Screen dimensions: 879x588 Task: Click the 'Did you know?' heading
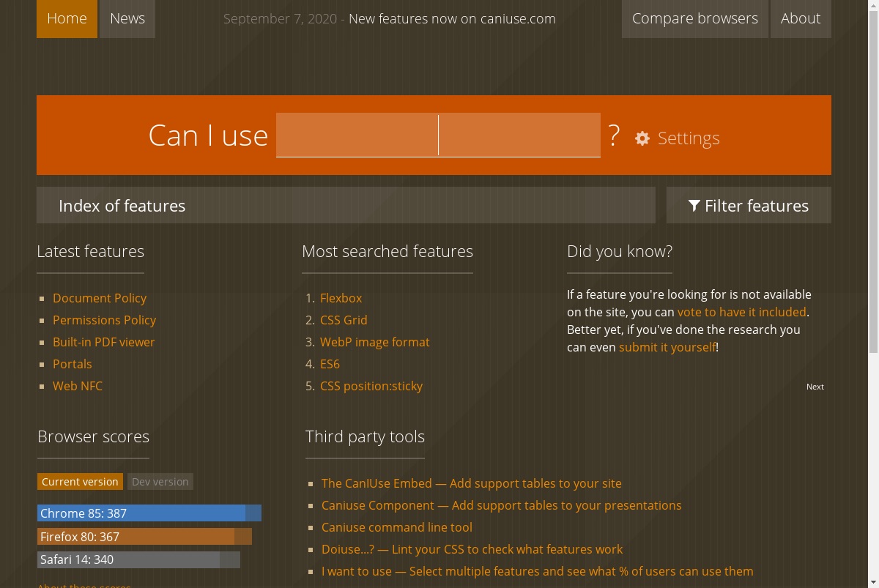coord(620,251)
